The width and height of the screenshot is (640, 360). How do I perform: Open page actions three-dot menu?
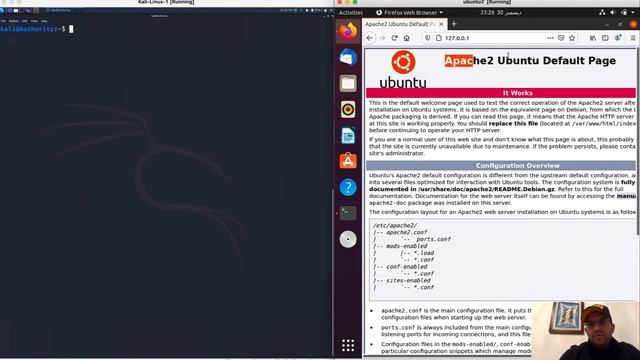click(550, 38)
